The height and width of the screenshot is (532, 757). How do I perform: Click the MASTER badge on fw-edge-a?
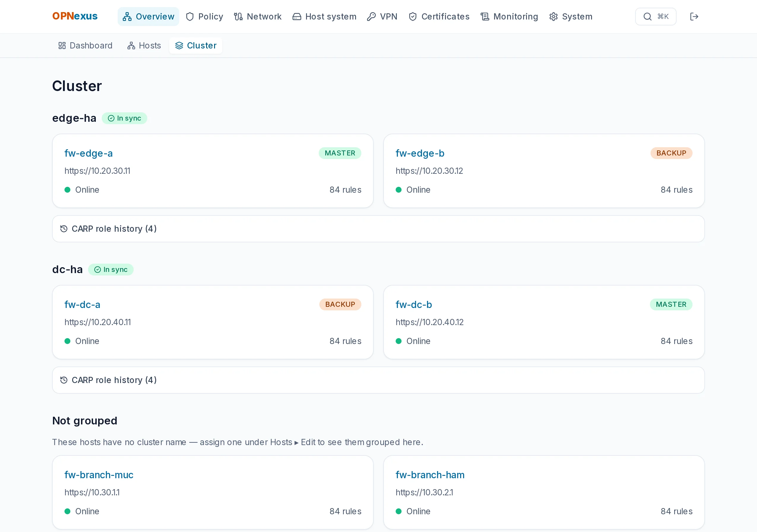click(x=340, y=153)
